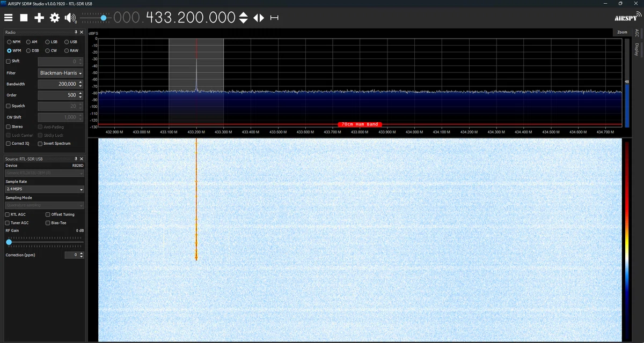Viewport: 644px width, 343px height.
Task: Pin the Source: RTL-SDR USB panel
Action: (x=76, y=159)
